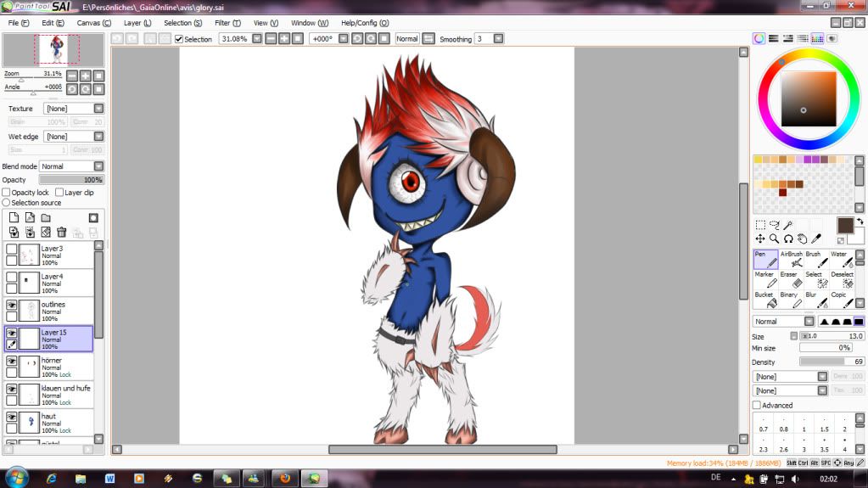Open the zoom percentage dropdown

[257, 39]
